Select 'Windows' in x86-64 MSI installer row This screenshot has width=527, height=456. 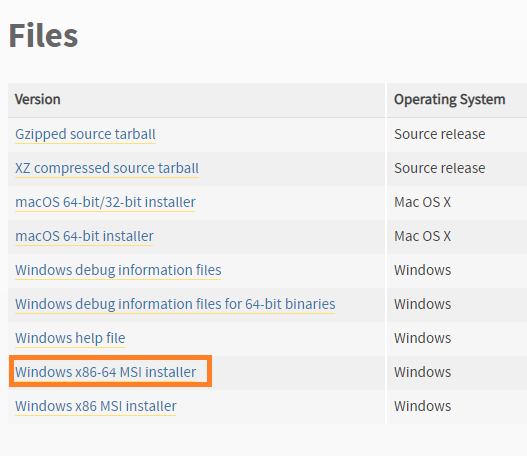coord(422,372)
